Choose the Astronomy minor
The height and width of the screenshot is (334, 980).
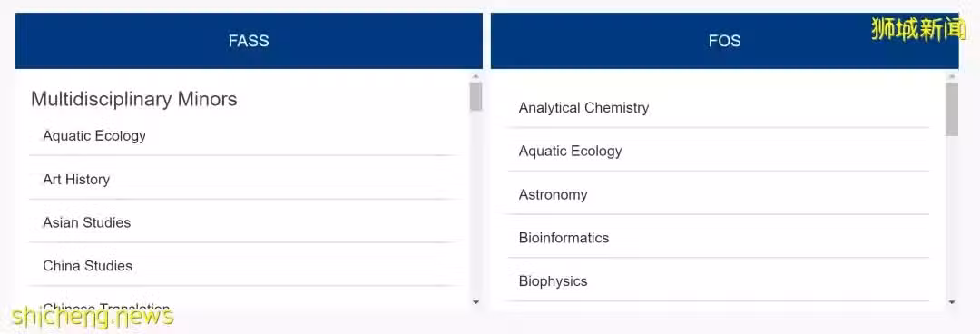pos(719,194)
